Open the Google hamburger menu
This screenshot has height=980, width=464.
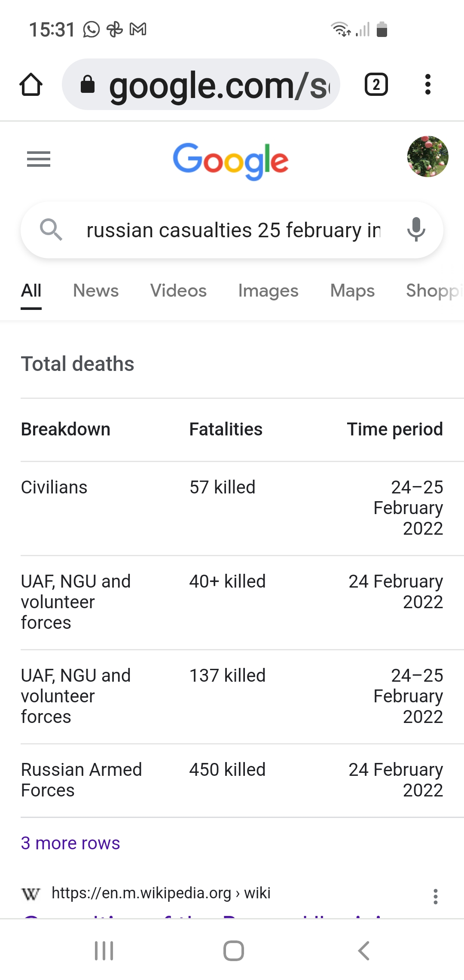pos(39,159)
